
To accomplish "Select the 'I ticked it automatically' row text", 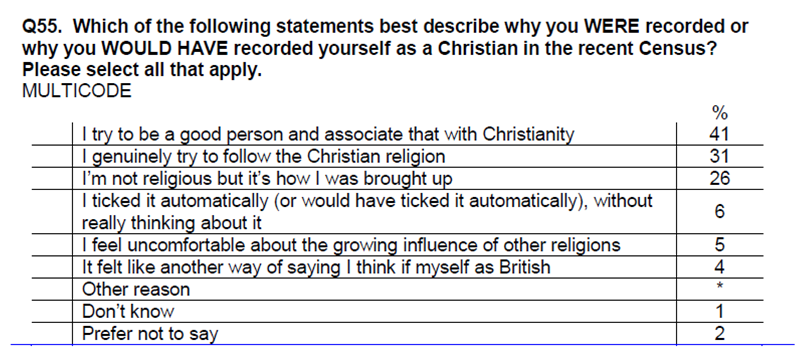I will [367, 212].
